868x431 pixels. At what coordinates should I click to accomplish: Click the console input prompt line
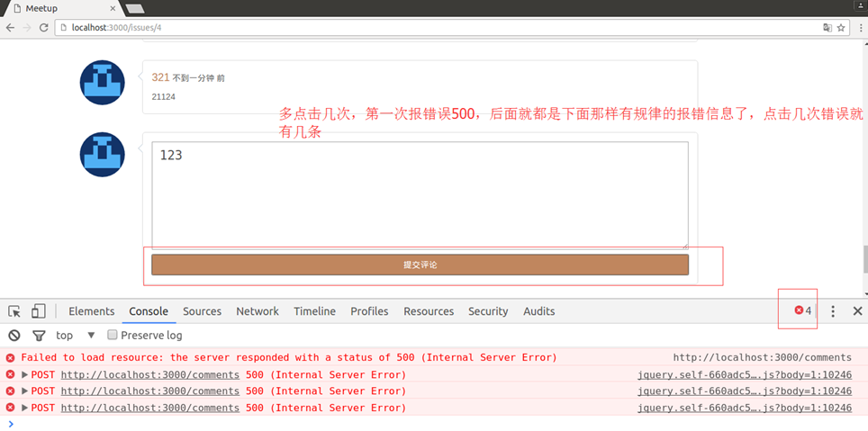434,424
